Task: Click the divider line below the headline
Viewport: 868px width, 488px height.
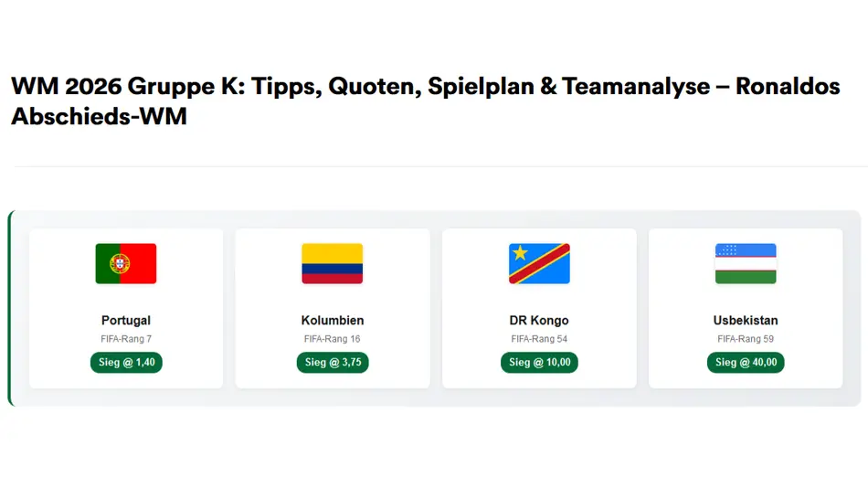Action: pyautogui.click(x=439, y=167)
